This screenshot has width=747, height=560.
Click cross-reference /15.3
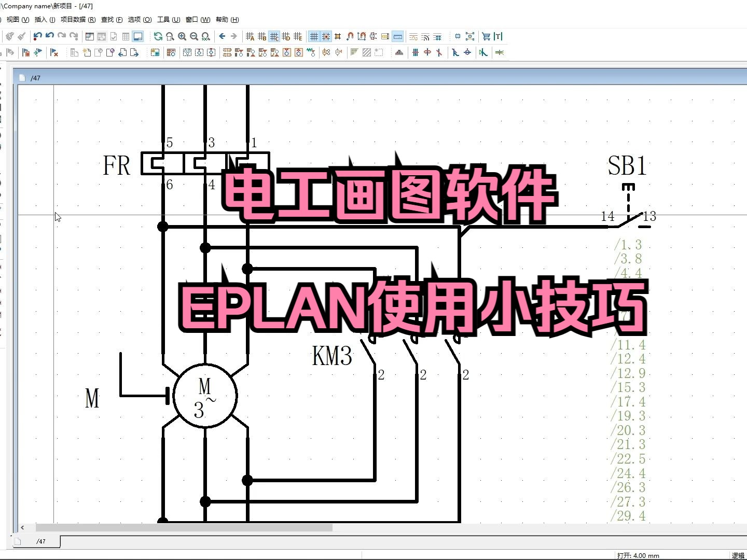coord(628,387)
